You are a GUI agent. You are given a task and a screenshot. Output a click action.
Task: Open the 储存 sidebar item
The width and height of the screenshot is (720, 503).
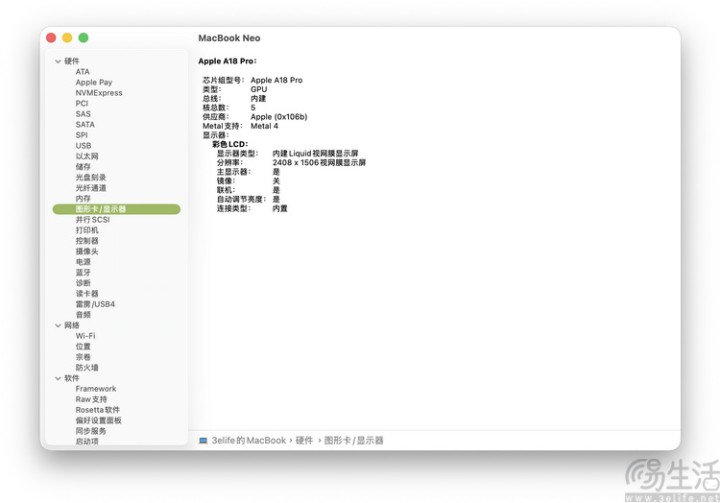pyautogui.click(x=83, y=167)
